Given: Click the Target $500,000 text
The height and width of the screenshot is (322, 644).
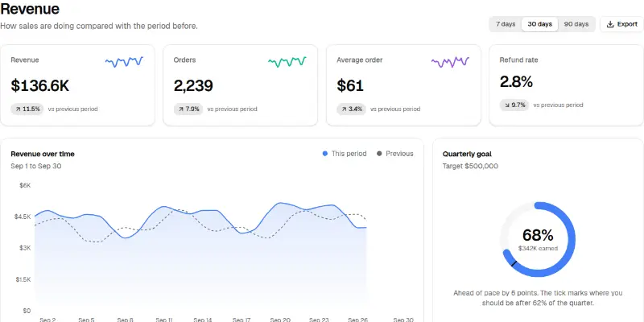Looking at the screenshot, I should [x=470, y=167].
